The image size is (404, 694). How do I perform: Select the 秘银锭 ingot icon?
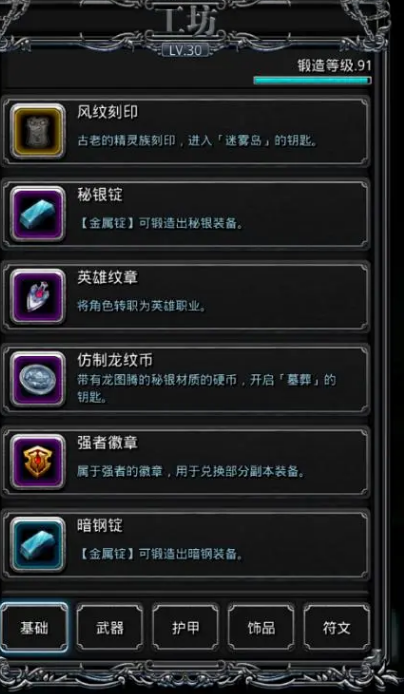click(x=38, y=214)
